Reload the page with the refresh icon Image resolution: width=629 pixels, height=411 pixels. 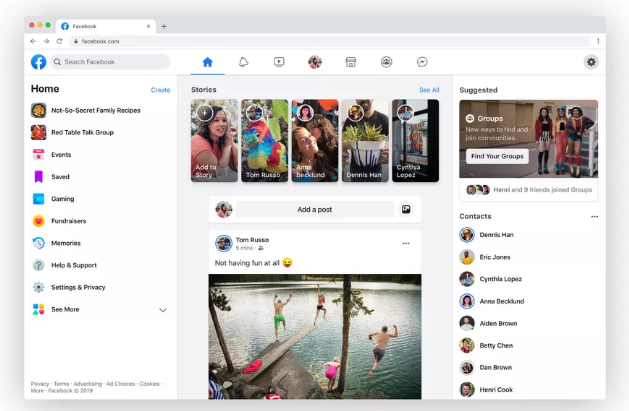(59, 41)
